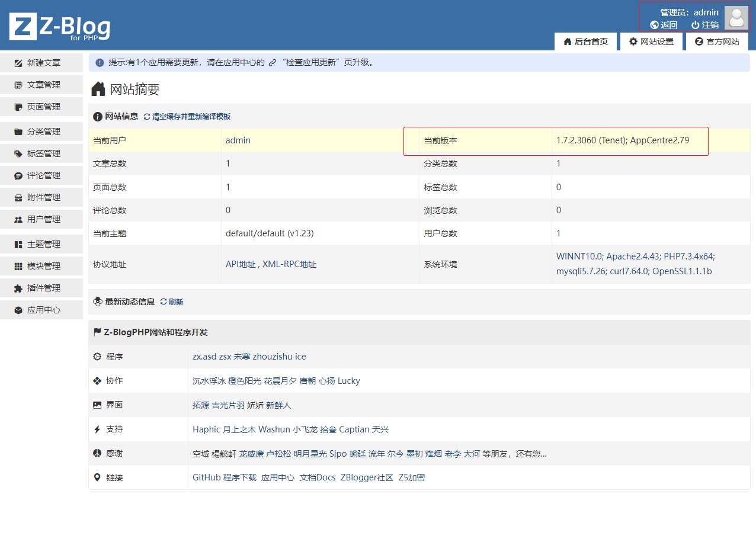Open 标签管理 in the sidebar
Viewport: 756px width, 542px height.
(41, 153)
